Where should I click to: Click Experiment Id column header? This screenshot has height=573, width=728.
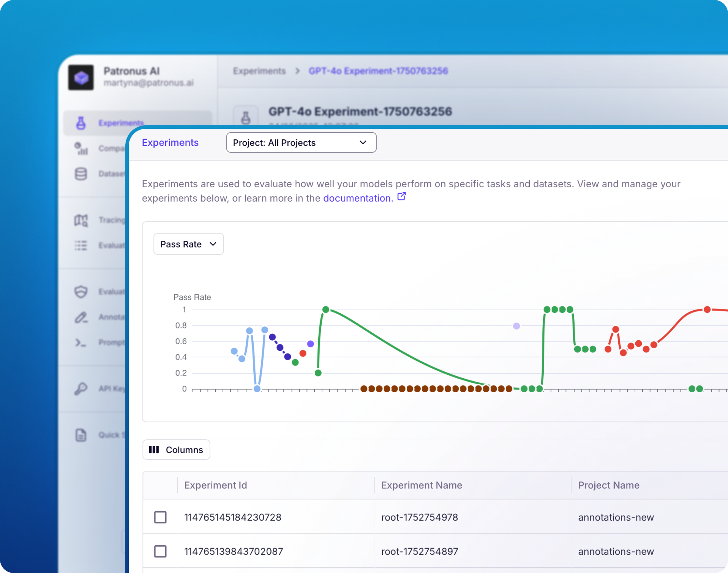215,485
